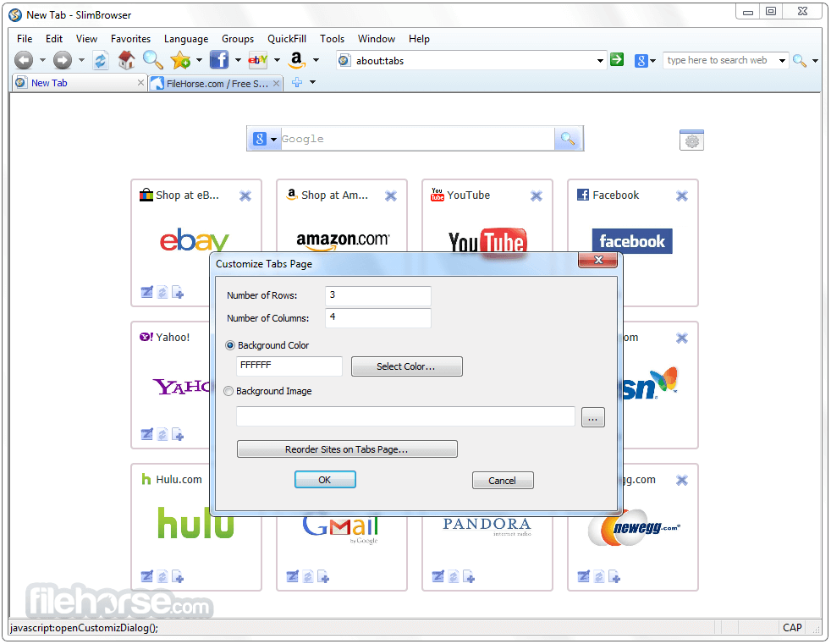
Task: Click the web search magnifier at toolbar right
Action: tap(799, 60)
